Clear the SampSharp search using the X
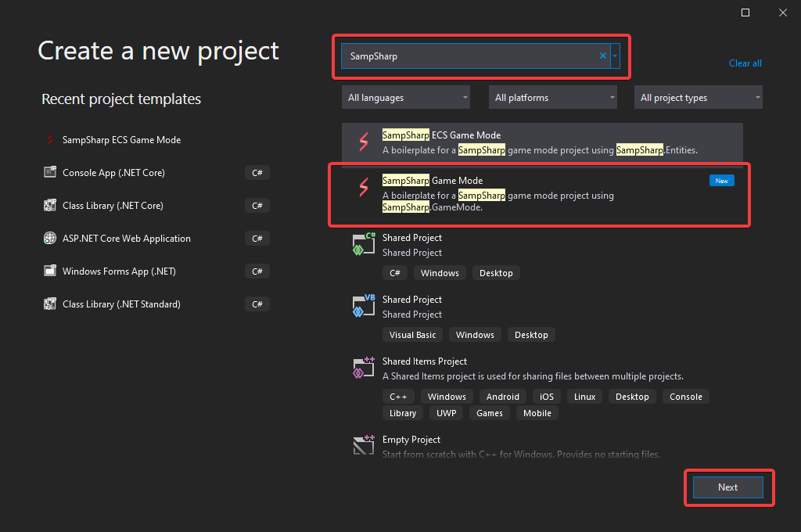The width and height of the screenshot is (801, 532). (602, 56)
